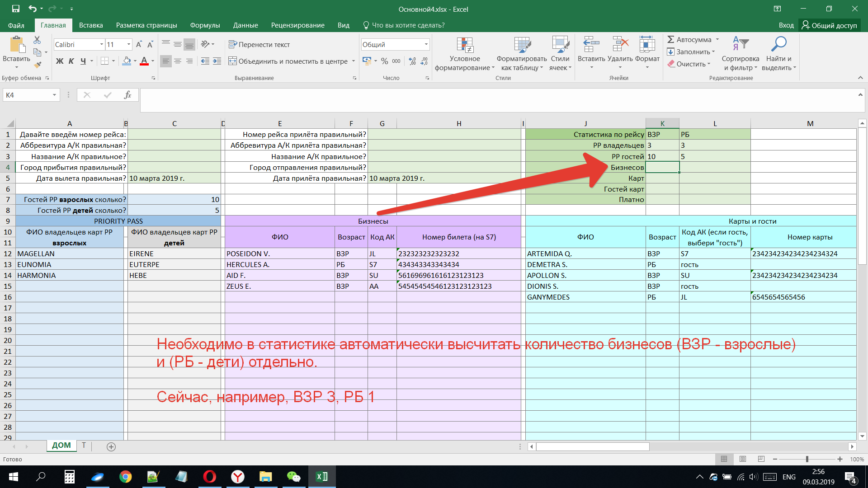Open the number format Общий dropdown

click(426, 44)
